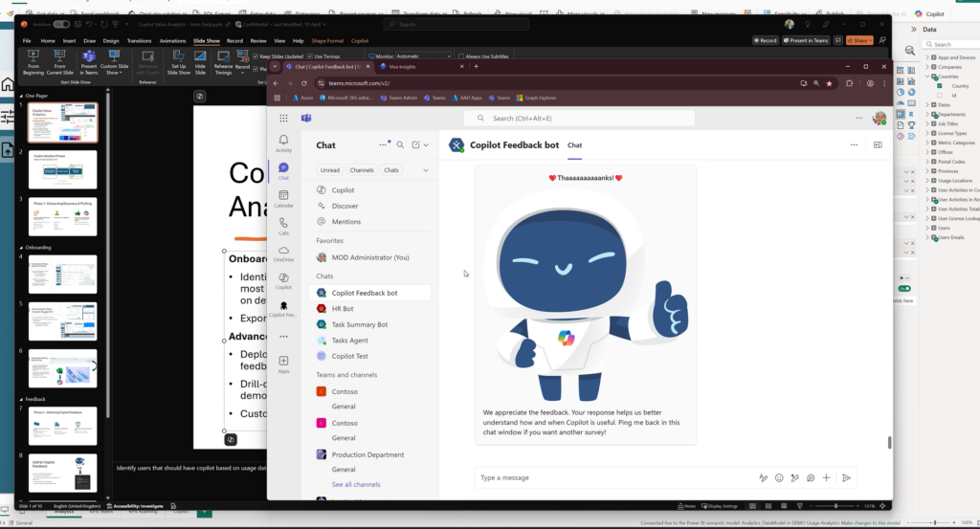This screenshot has width=980, height=529.
Task: Open dropdown arrow next to new chat
Action: (426, 144)
